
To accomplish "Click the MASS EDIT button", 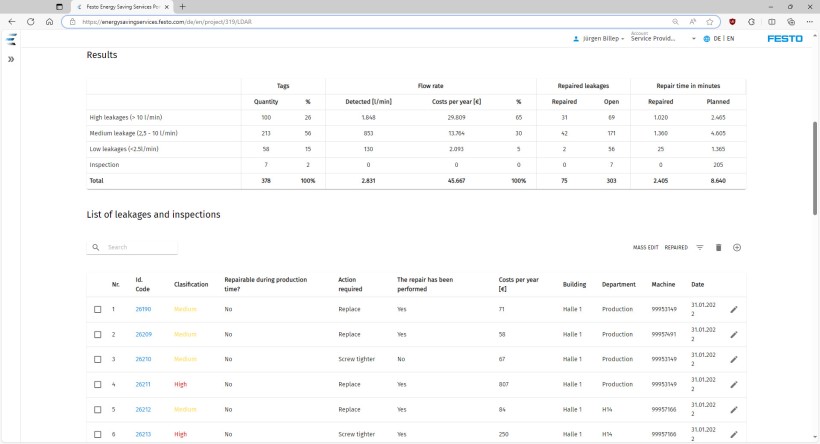I will click(x=645, y=247).
